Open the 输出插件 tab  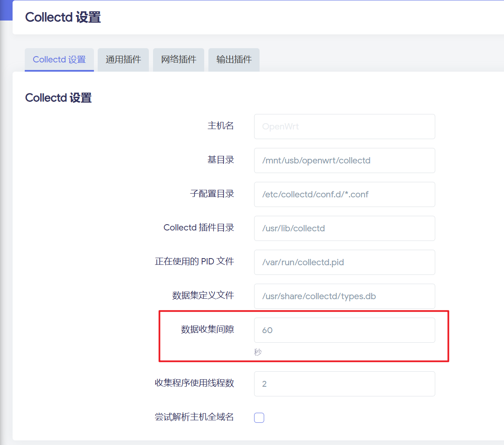coord(234,60)
